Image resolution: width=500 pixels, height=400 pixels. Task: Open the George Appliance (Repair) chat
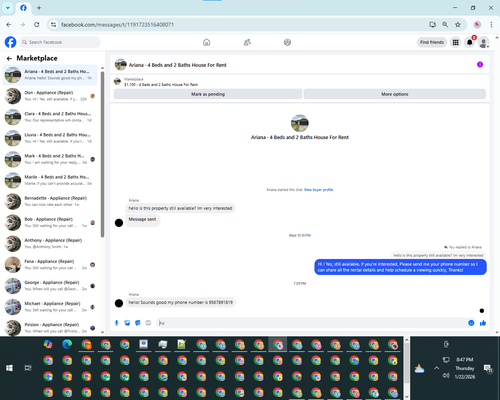pyautogui.click(x=50, y=286)
